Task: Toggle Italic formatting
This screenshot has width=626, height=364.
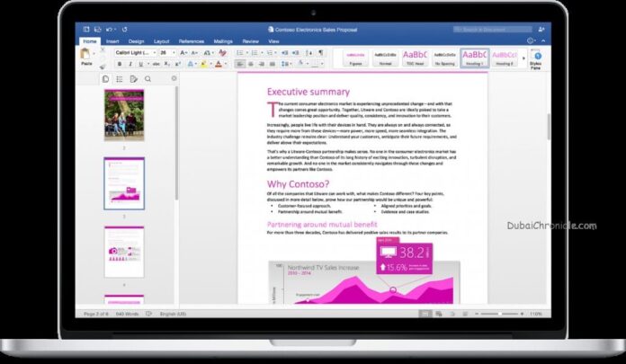Action: pos(130,64)
